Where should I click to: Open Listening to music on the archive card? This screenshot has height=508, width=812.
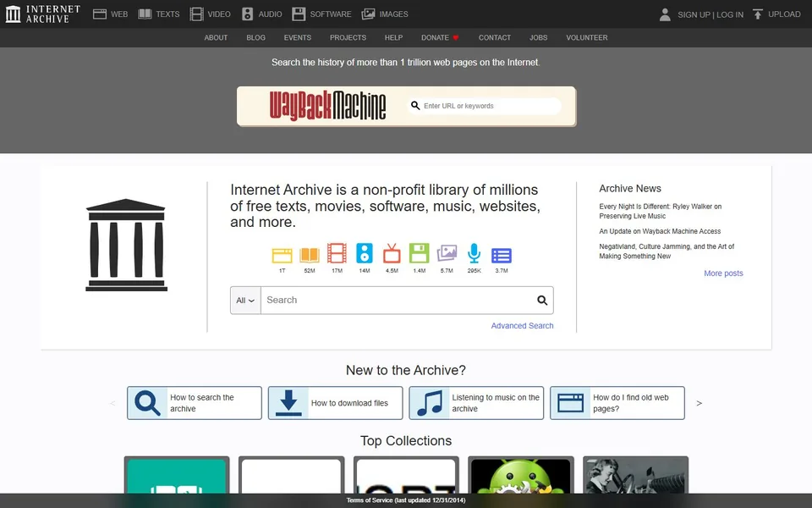[476, 403]
